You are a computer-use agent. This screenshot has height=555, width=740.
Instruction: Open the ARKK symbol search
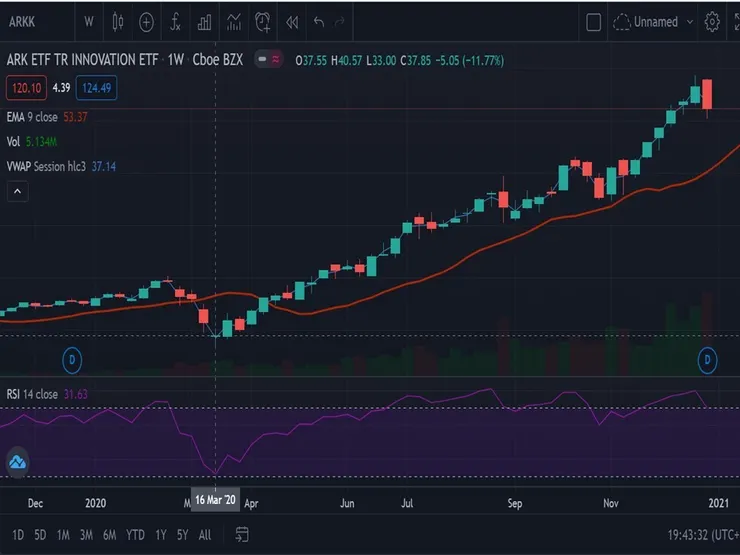click(22, 22)
